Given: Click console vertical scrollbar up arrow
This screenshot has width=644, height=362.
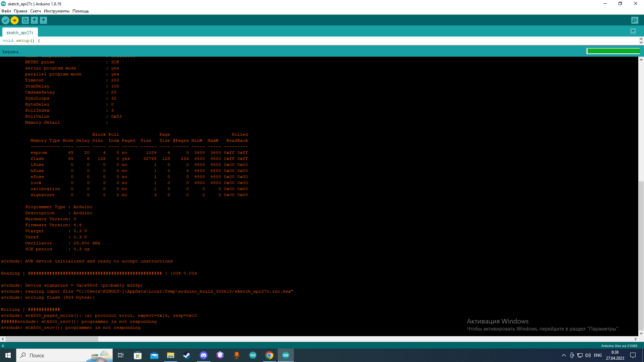Looking at the screenshot, I should pyautogui.click(x=641, y=60).
